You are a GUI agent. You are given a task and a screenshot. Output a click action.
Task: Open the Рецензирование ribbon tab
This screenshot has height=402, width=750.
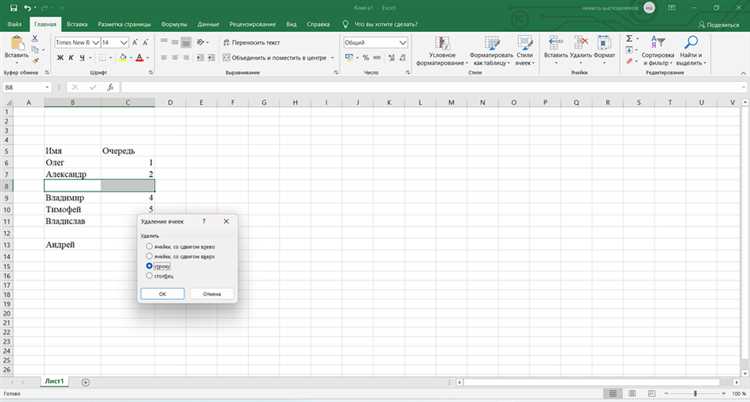[x=252, y=24]
